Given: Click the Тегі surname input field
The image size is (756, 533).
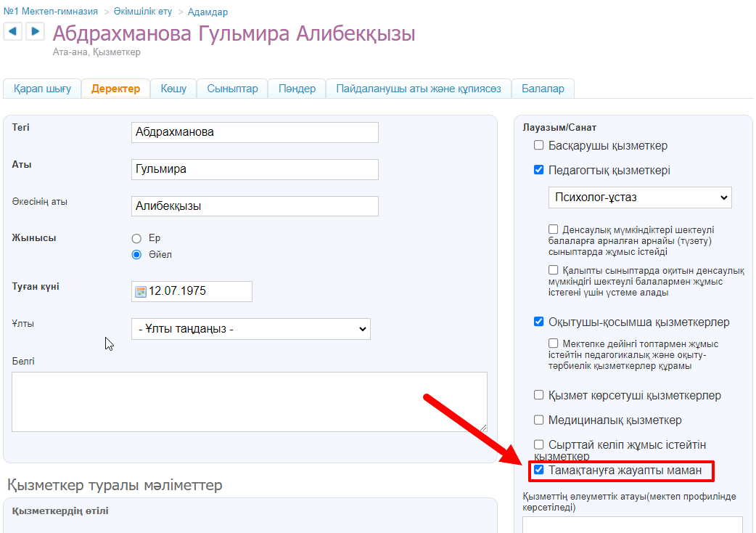Looking at the screenshot, I should [x=255, y=132].
